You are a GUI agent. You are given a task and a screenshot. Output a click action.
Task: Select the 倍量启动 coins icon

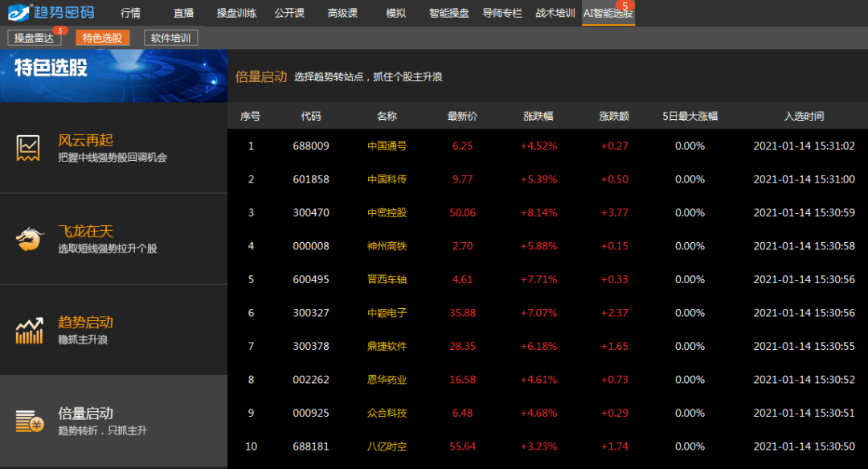pos(30,422)
